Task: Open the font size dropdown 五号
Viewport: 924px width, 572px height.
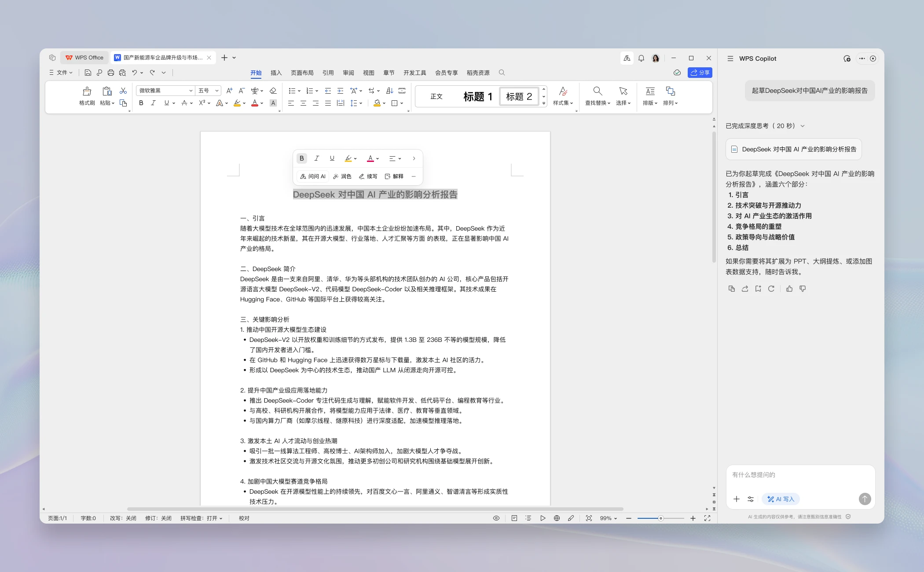Action: coord(208,91)
